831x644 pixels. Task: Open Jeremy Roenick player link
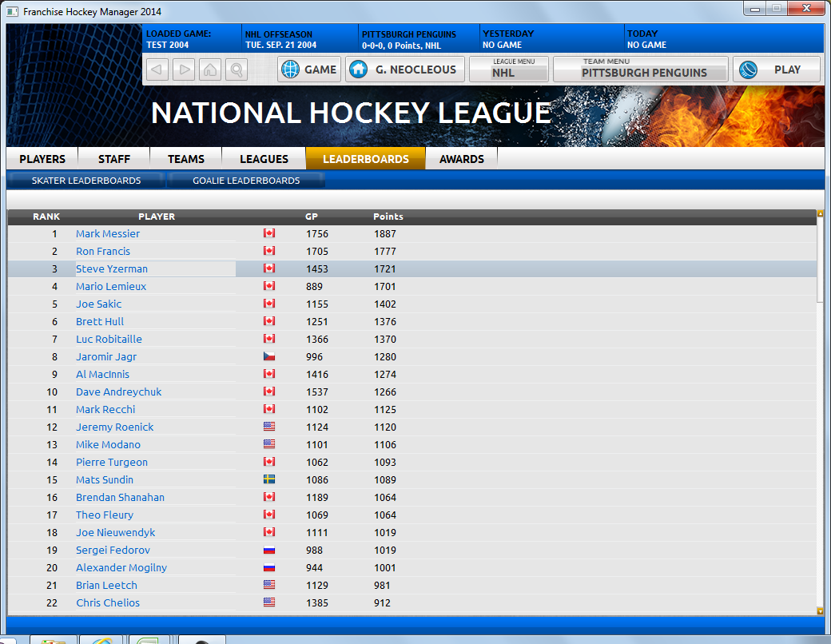114,427
